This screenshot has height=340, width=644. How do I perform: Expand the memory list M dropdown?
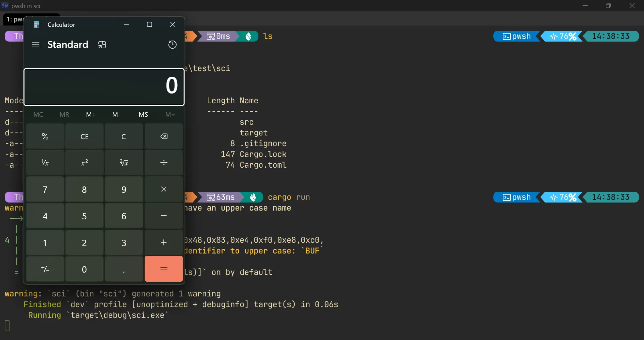[x=170, y=115]
